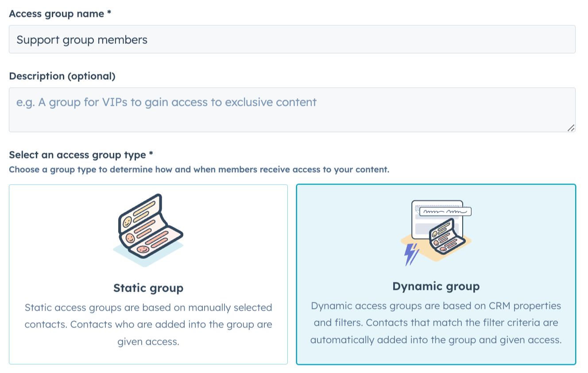This screenshot has height=373, width=588.
Task: Click the Static access groups description text
Action: tap(148, 324)
